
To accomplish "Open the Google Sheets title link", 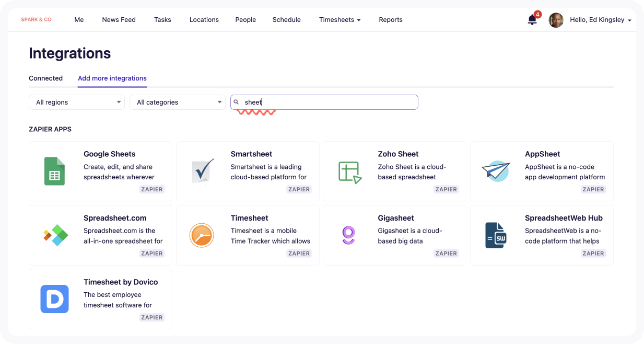I will pos(110,154).
